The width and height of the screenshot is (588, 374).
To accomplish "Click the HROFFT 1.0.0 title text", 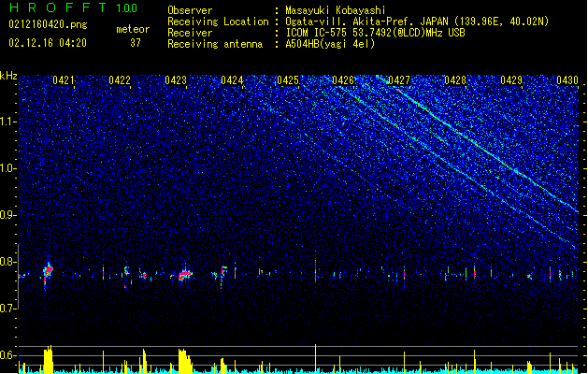I will coord(73,7).
